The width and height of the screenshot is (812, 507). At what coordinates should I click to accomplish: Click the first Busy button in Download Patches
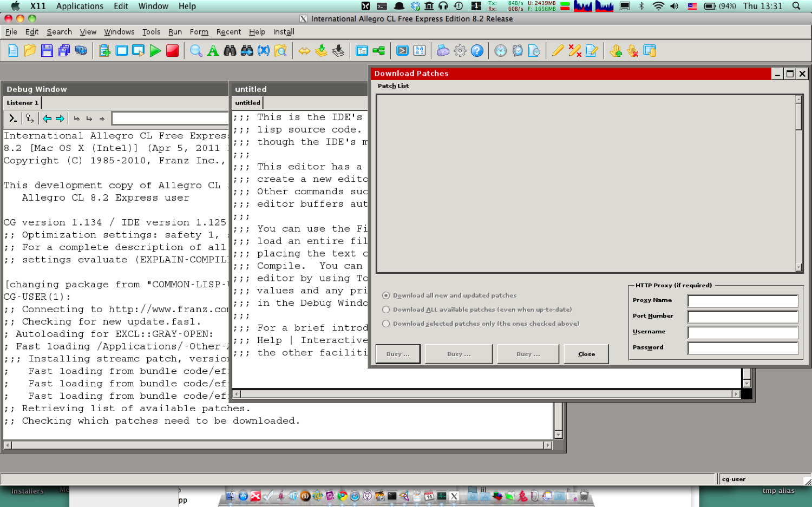(398, 354)
